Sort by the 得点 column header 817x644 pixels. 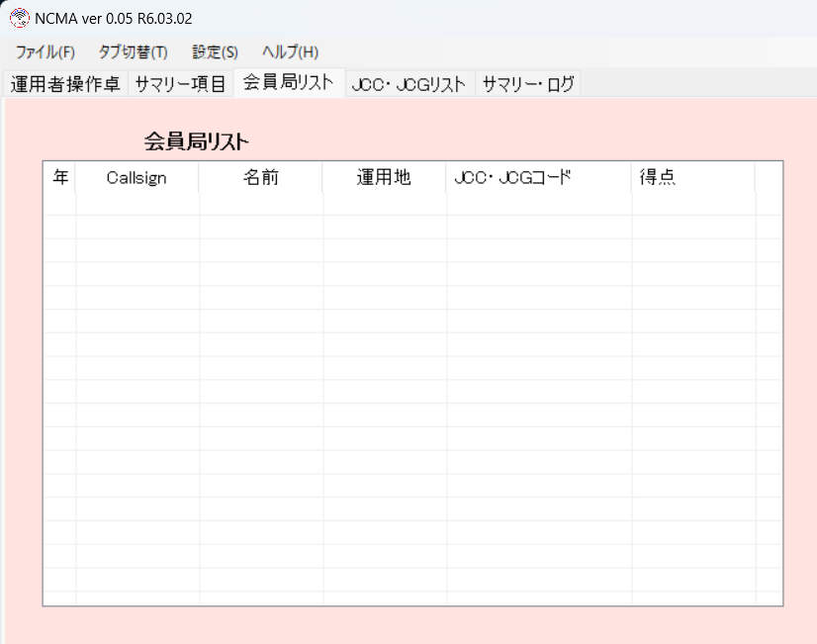658,178
